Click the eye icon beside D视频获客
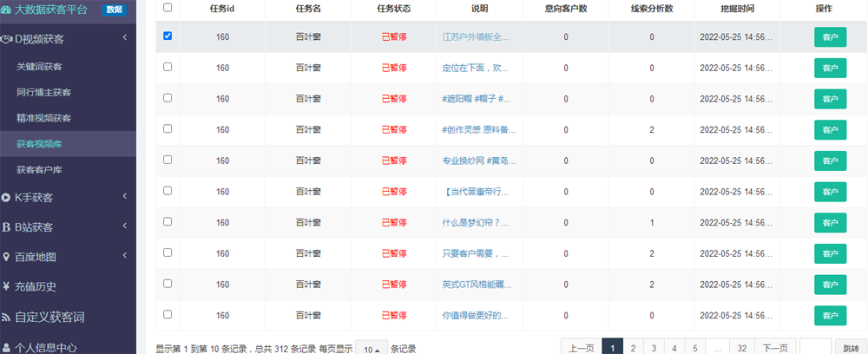This screenshot has width=868, height=354. click(7, 38)
